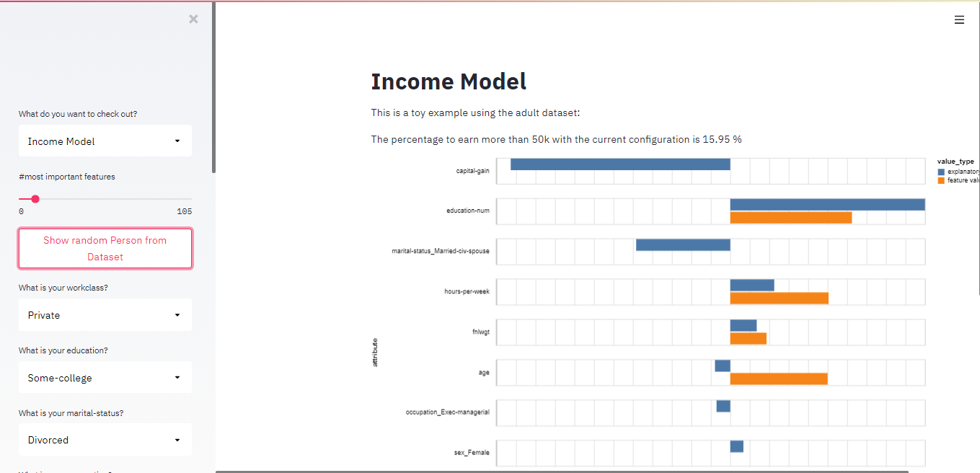This screenshot has height=473, width=980.
Task: Click the horizontal scrollbar at the bottom
Action: [x=562, y=472]
